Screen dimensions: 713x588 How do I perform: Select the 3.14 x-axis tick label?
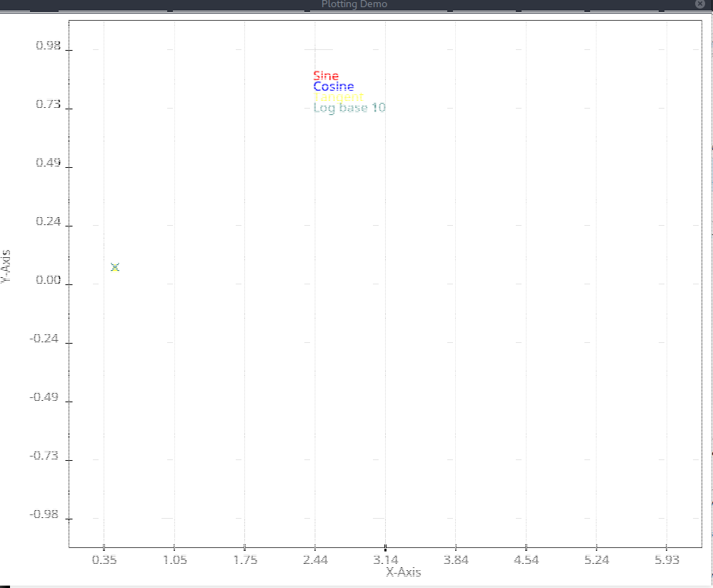pyautogui.click(x=386, y=561)
